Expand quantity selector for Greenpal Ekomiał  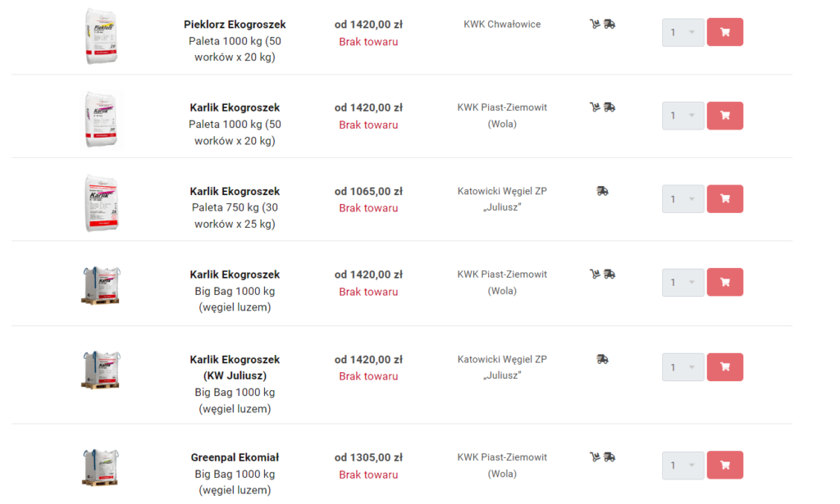(683, 465)
